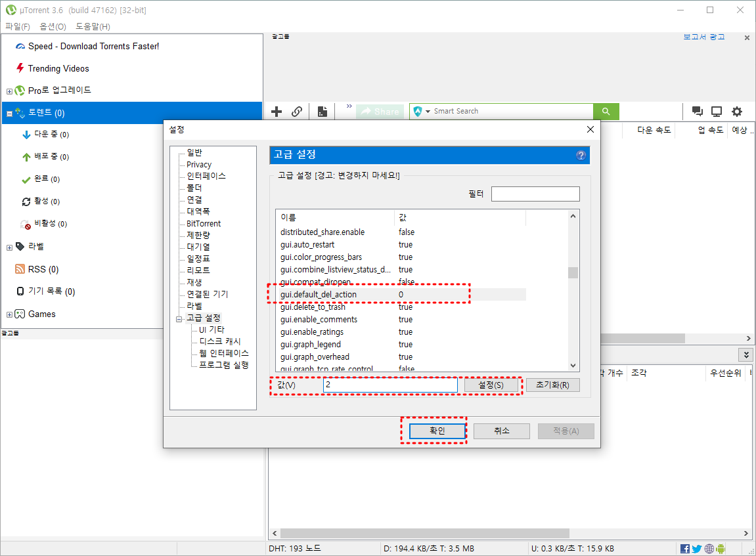
Task: Open Trending Videos in sidebar
Action: coord(58,68)
